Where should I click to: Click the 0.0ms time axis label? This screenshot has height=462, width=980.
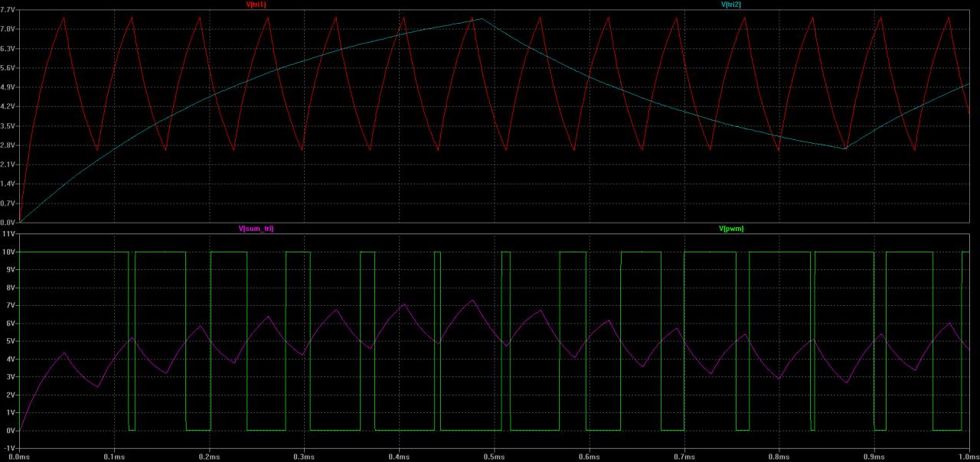pos(20,457)
